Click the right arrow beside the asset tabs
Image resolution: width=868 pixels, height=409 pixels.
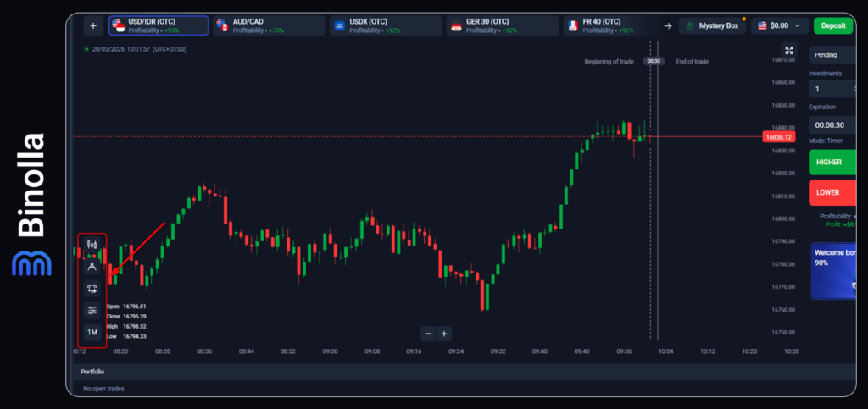coord(668,26)
